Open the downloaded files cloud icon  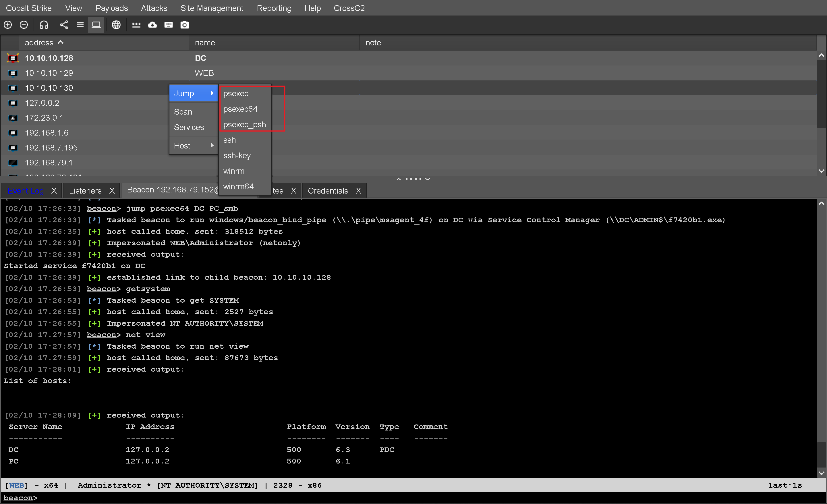152,25
